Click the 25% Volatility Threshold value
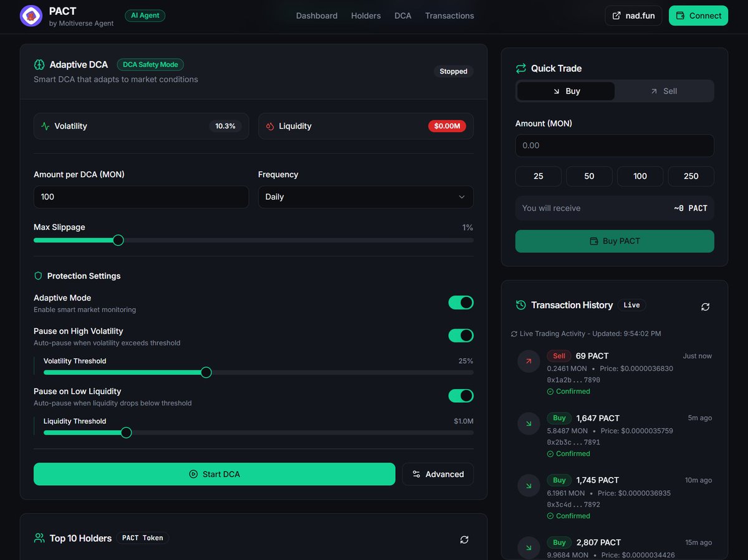 [x=466, y=361]
